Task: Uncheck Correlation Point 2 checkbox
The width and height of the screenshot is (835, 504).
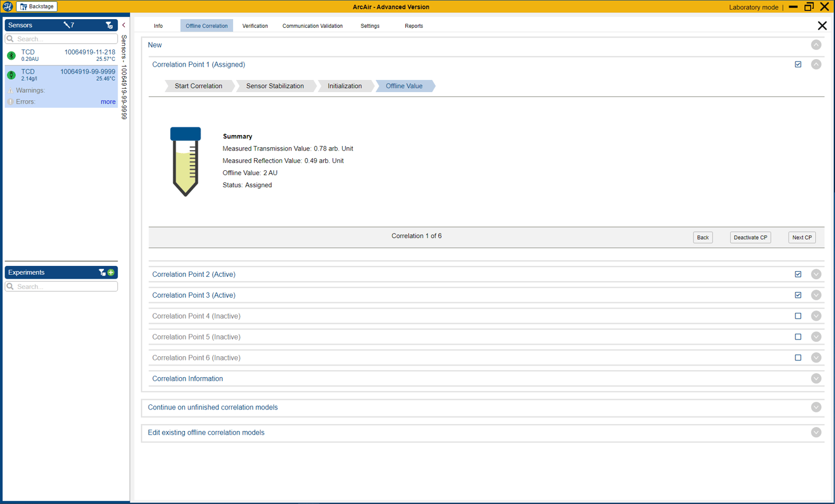Action: pos(798,274)
